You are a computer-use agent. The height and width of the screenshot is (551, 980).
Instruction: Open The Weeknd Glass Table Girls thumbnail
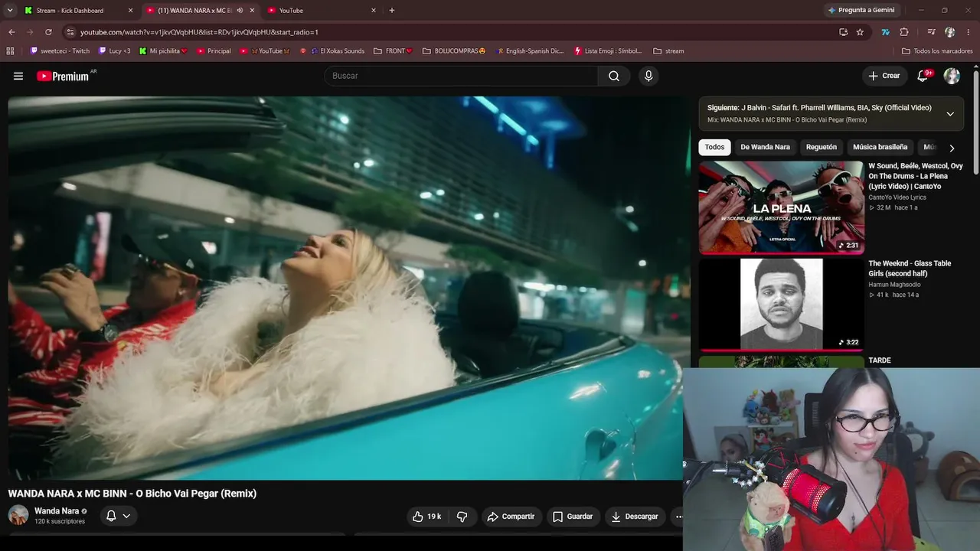click(x=781, y=304)
